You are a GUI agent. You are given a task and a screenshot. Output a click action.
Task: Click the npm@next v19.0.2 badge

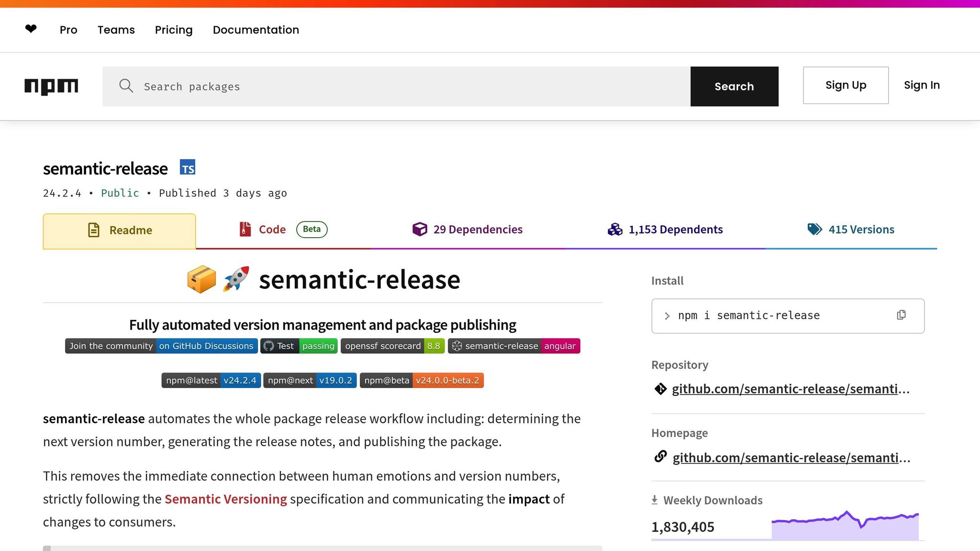click(x=310, y=380)
